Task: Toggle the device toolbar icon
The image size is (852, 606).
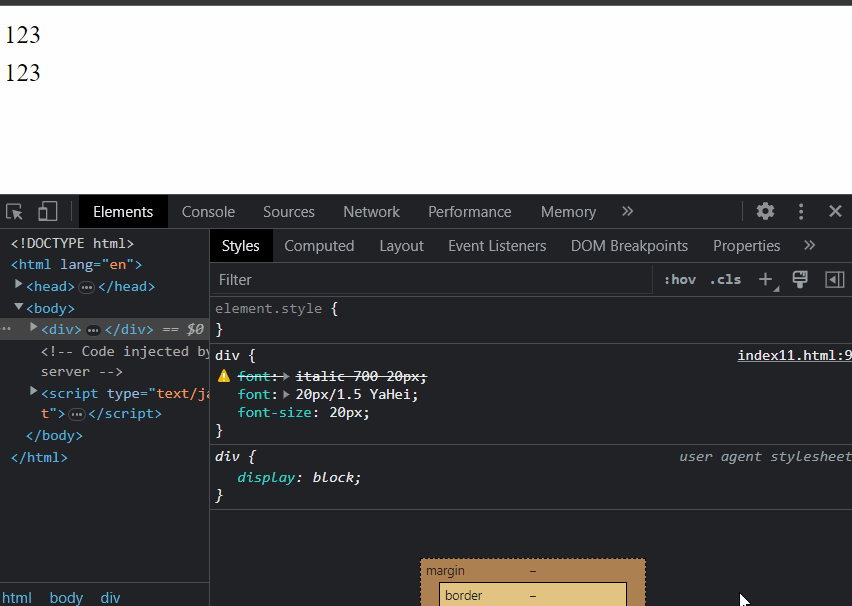Action: pos(48,211)
